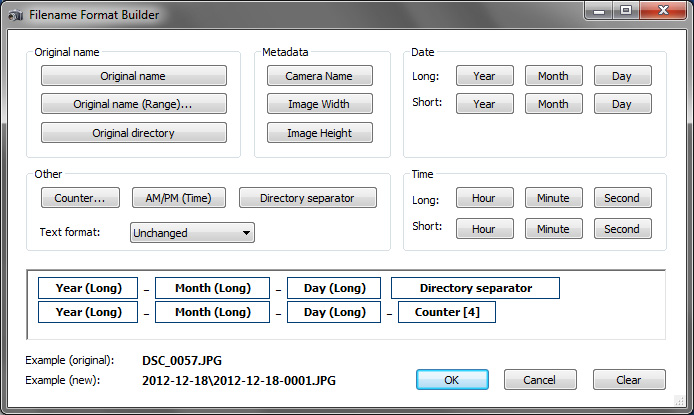This screenshot has width=694, height=415.
Task: Add the Image Width metadata token
Action: click(320, 104)
